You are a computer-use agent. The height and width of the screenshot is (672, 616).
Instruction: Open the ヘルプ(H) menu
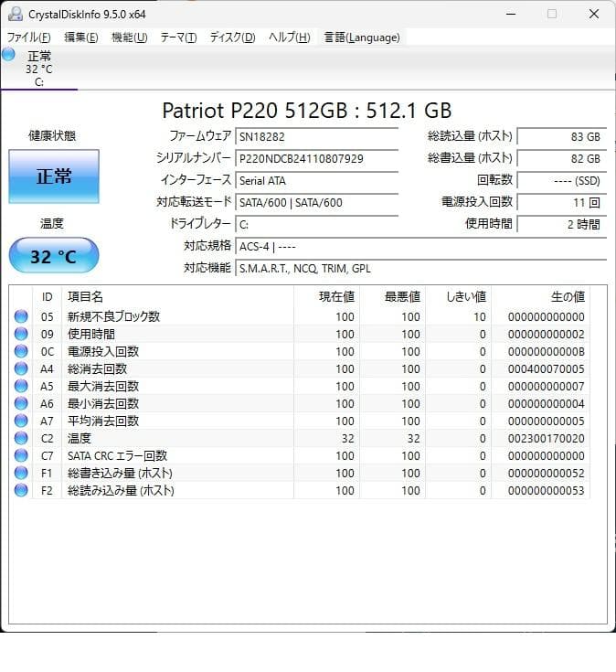(x=289, y=37)
